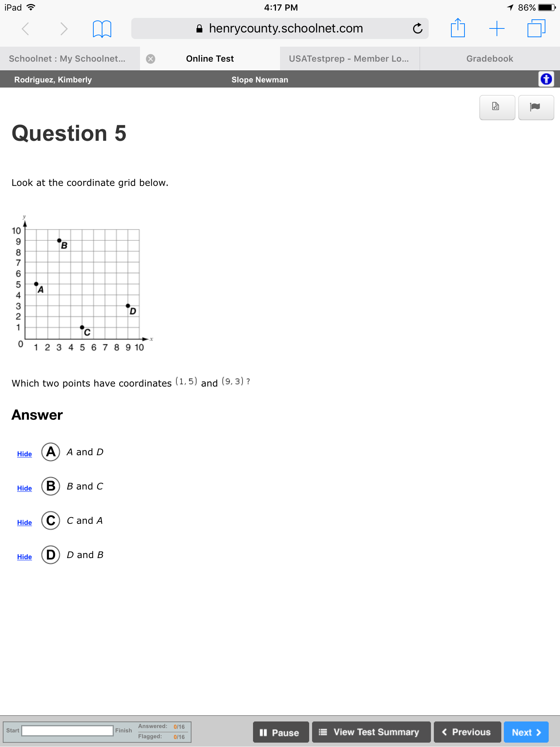The image size is (560, 747).
Task: Open View Test Summary
Action: click(371, 732)
